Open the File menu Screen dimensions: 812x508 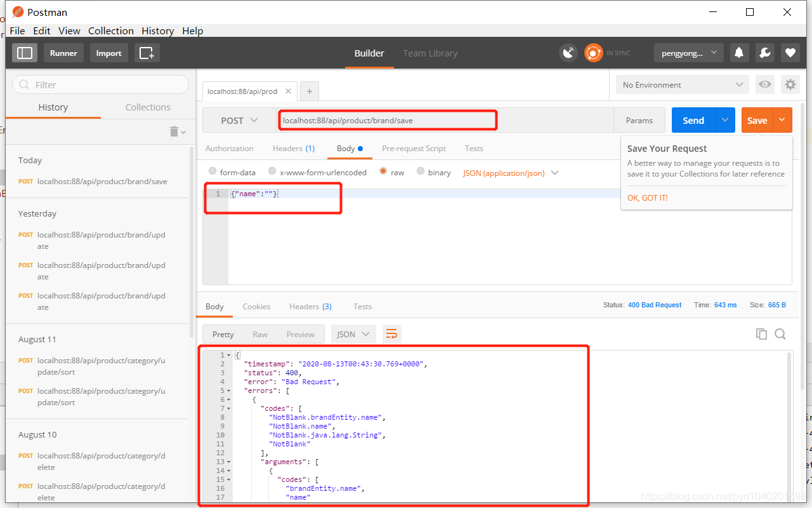tap(17, 30)
